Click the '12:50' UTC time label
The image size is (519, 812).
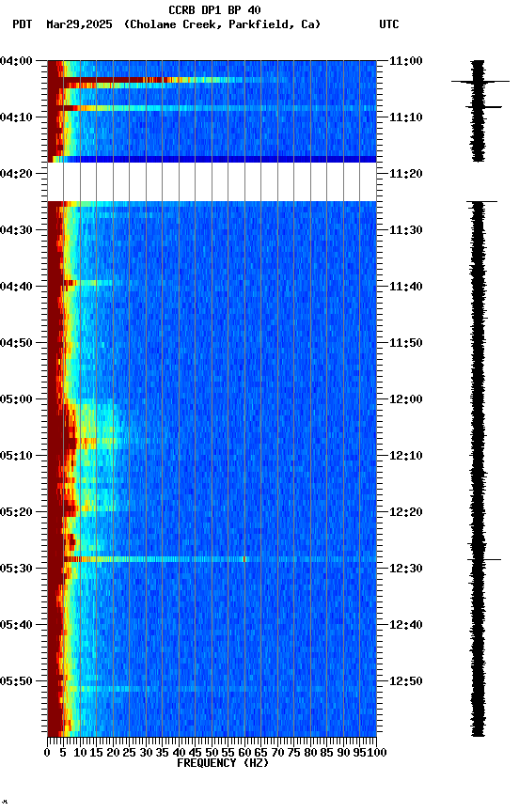[x=406, y=682]
